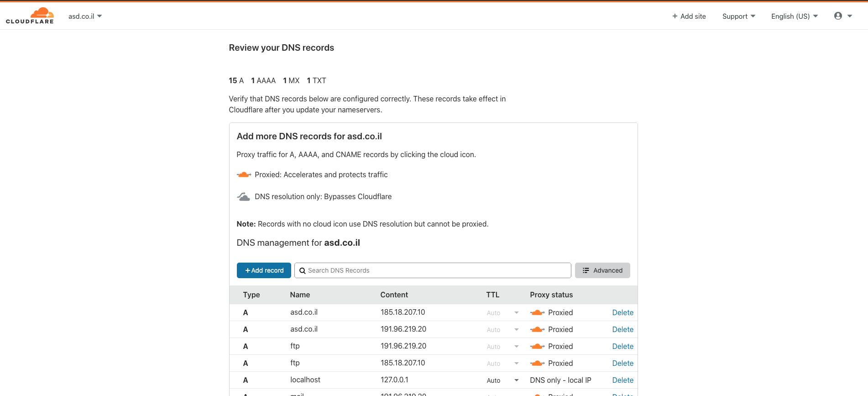The width and height of the screenshot is (868, 396).
Task: Focus the Search DNS Records field
Action: 433,270
